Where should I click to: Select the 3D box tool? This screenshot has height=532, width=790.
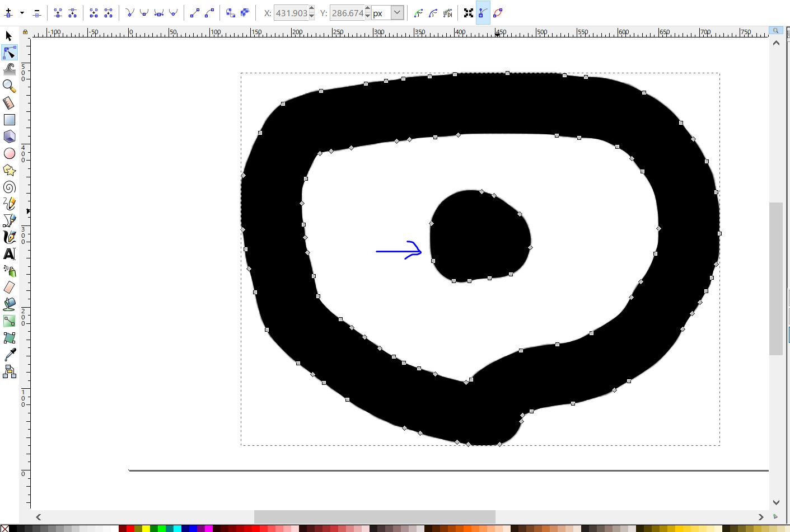[x=9, y=136]
